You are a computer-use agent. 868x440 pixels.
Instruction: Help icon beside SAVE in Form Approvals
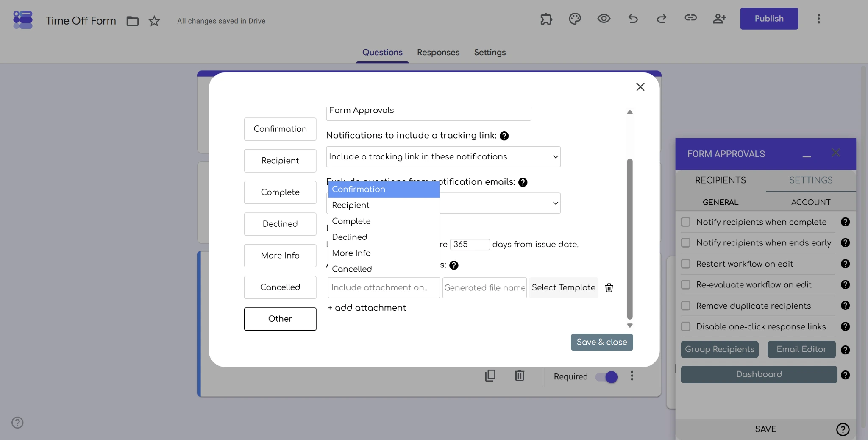coord(843,429)
